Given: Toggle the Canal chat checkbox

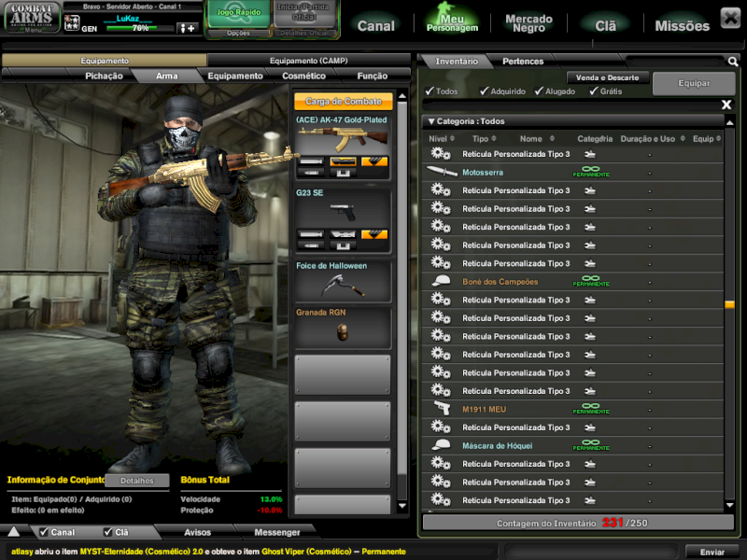Looking at the screenshot, I should point(44,532).
